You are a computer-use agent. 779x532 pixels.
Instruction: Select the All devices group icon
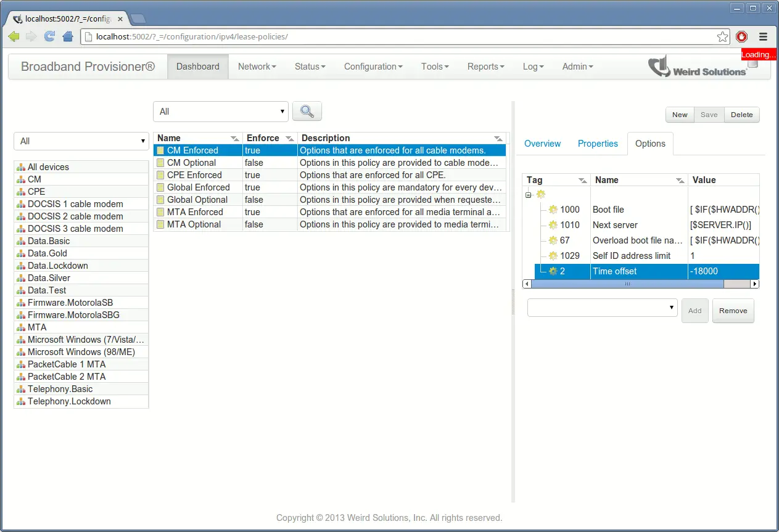pos(21,166)
